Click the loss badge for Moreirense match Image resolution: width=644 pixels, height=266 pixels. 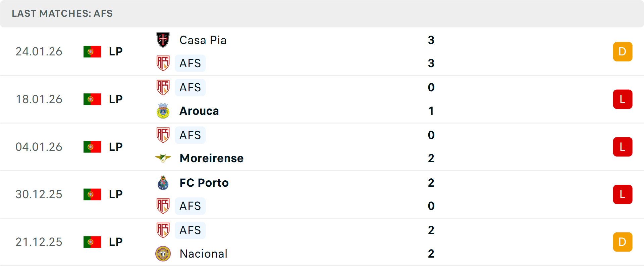click(623, 147)
